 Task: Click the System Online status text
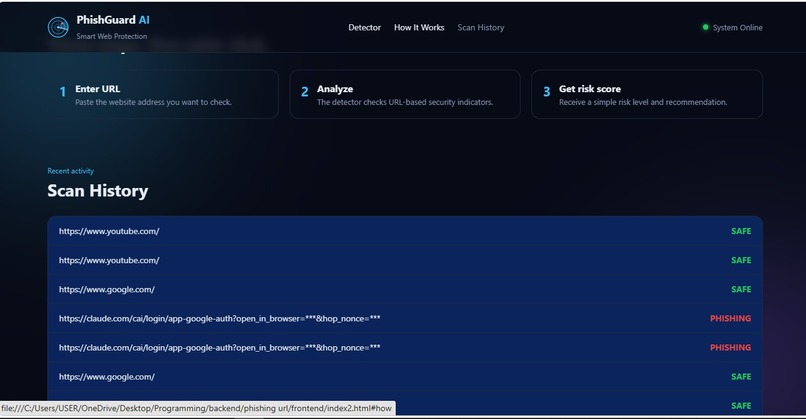click(x=737, y=27)
